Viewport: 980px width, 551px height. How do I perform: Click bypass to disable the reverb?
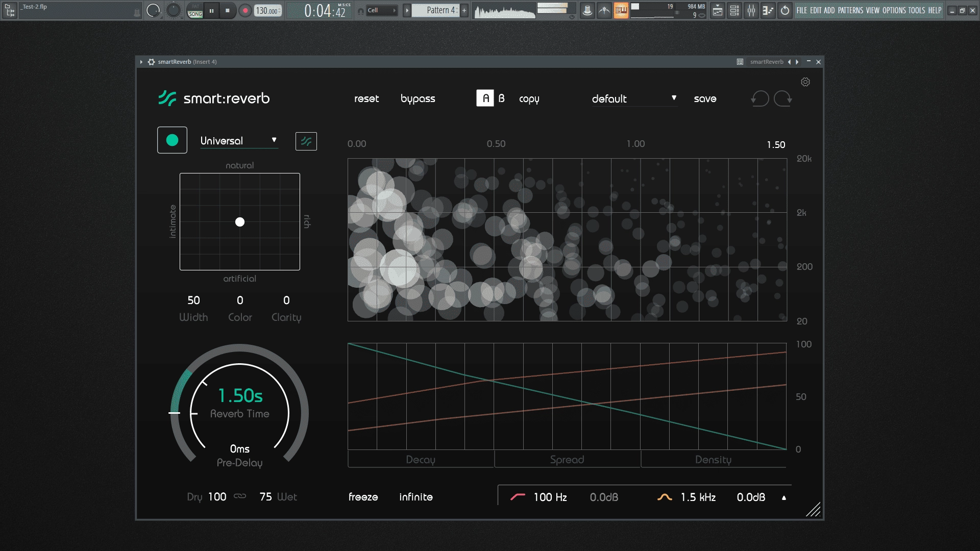418,98
